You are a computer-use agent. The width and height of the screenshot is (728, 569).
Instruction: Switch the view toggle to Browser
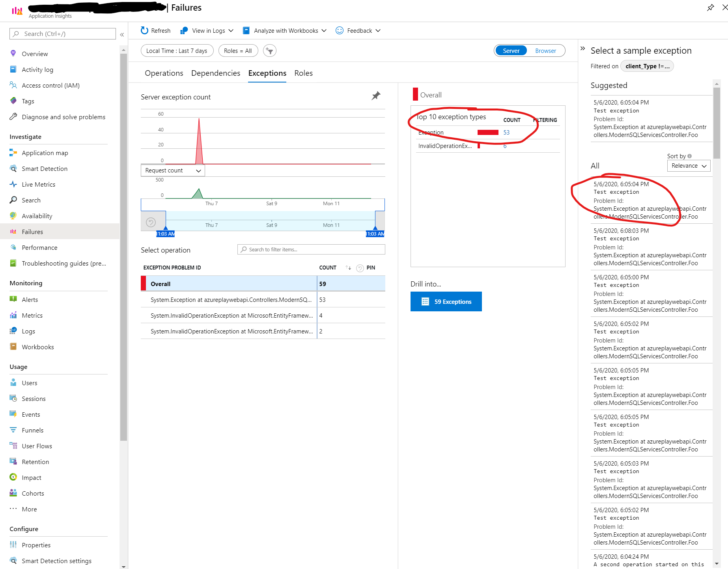545,51
